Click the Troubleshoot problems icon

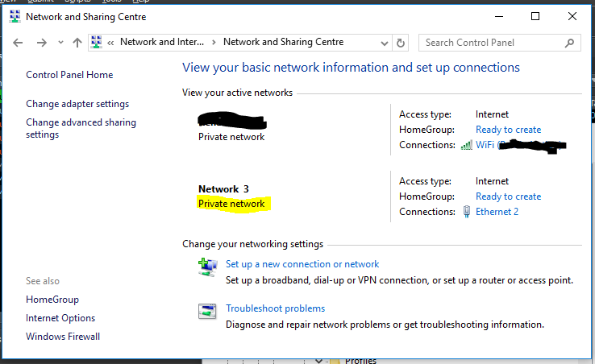(206, 311)
